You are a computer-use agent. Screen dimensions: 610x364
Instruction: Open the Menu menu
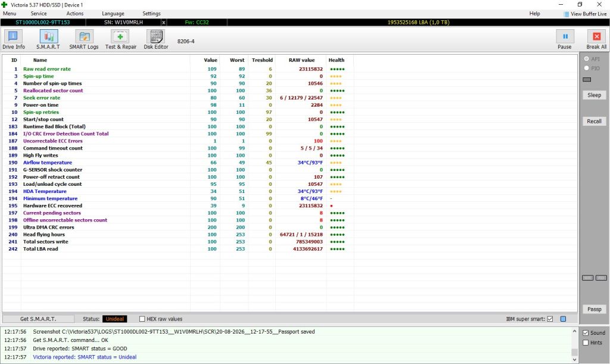(x=10, y=14)
